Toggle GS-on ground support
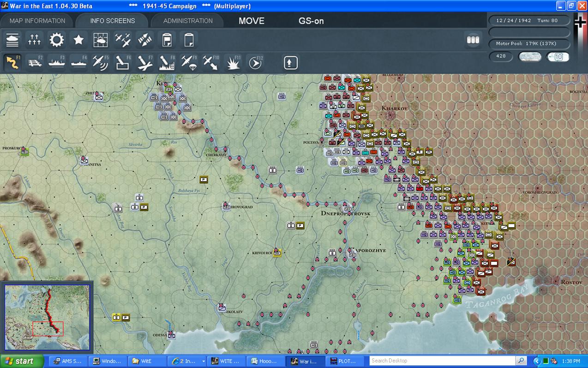This screenshot has width=588, height=368. coord(311,21)
